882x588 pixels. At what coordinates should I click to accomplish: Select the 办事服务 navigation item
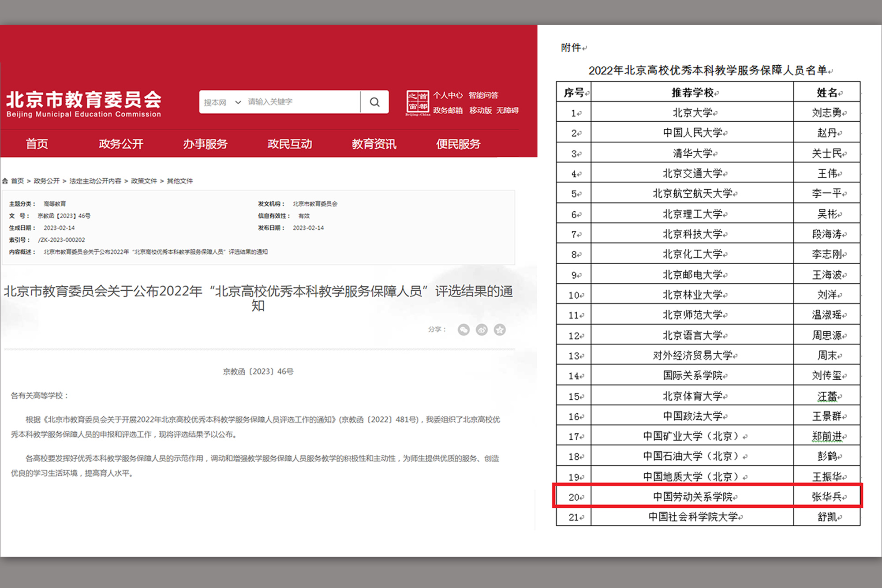[205, 144]
